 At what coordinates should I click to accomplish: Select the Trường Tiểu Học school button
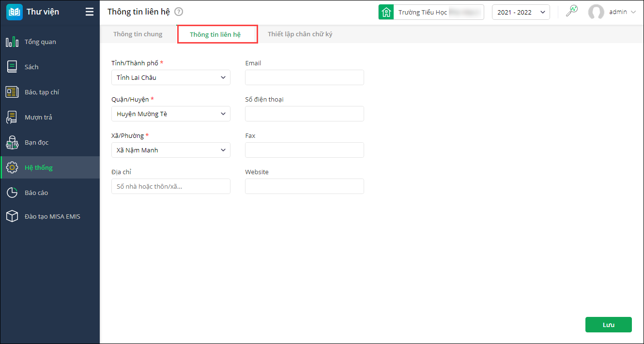click(x=431, y=12)
